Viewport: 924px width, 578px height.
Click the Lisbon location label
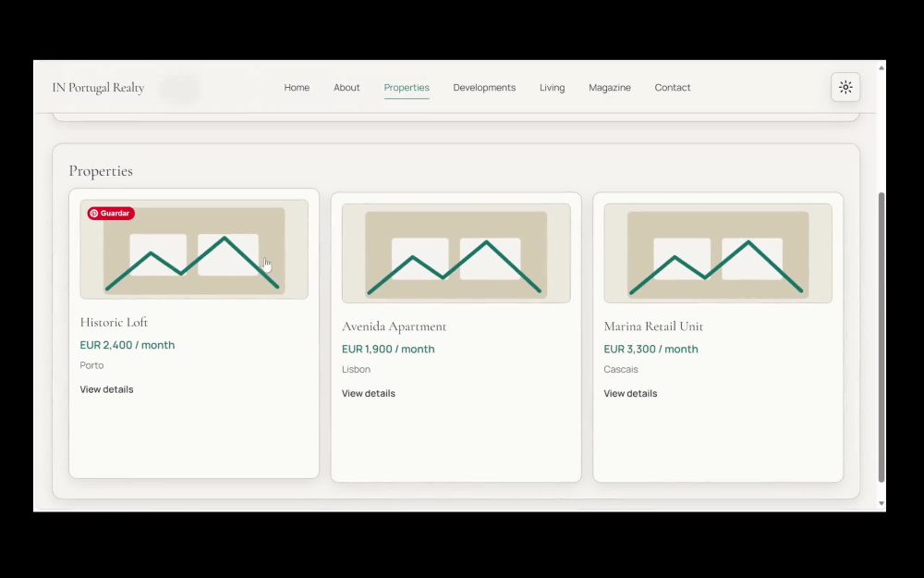(356, 370)
